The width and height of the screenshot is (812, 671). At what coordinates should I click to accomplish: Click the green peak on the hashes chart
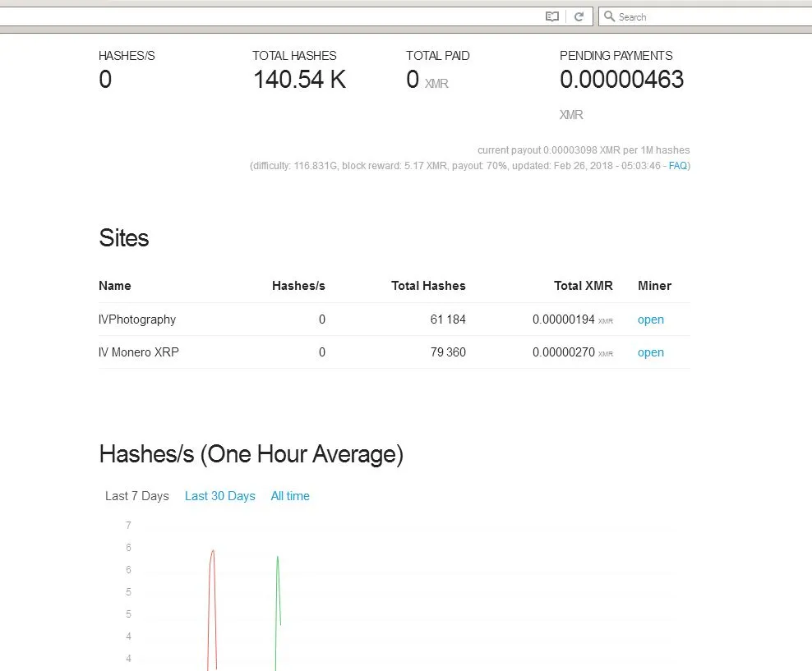click(x=278, y=558)
